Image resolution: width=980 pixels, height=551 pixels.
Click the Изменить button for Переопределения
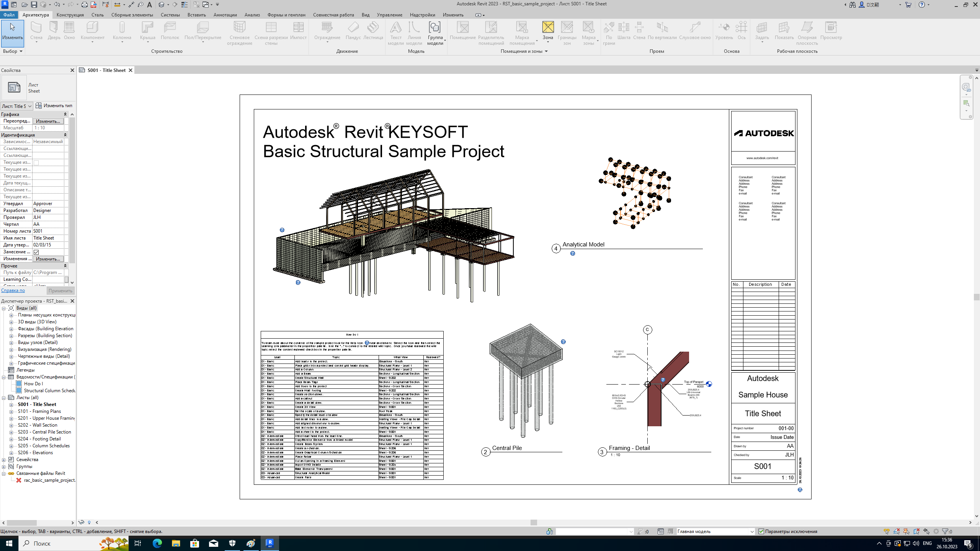[x=48, y=121]
